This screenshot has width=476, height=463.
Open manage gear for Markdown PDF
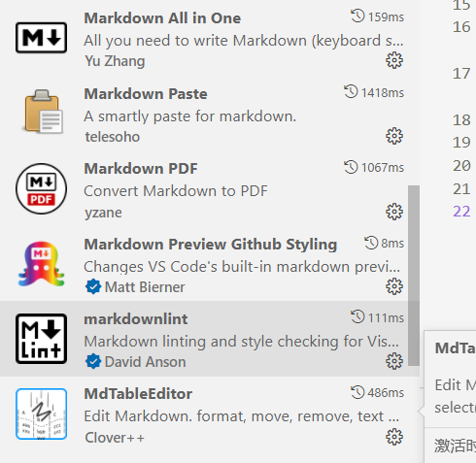394,212
